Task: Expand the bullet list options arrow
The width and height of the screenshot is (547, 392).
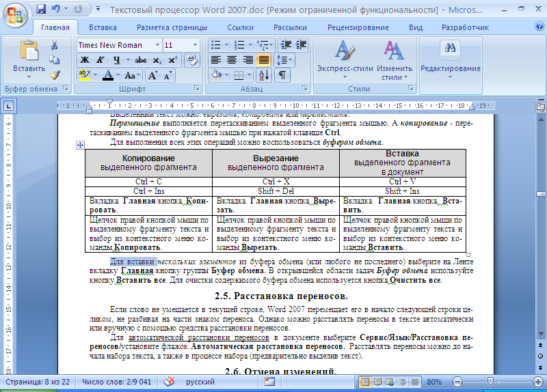Action: coord(226,45)
